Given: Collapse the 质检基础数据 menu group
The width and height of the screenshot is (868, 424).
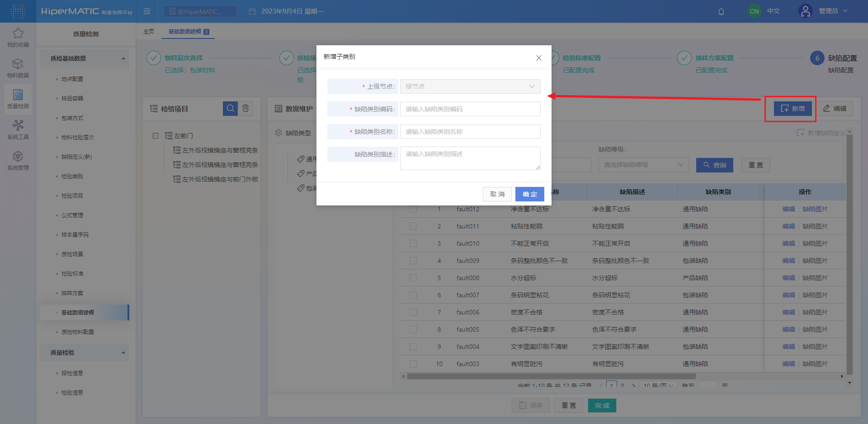Looking at the screenshot, I should pyautogui.click(x=84, y=58).
